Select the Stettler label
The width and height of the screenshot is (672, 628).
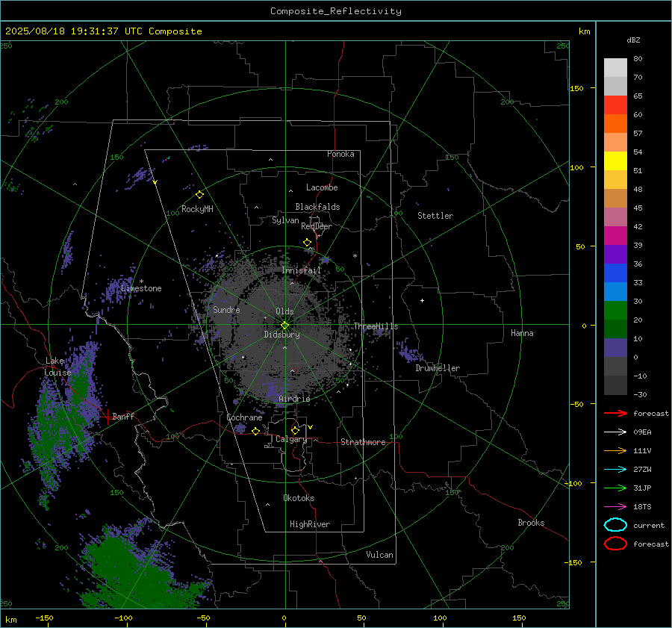coord(435,216)
